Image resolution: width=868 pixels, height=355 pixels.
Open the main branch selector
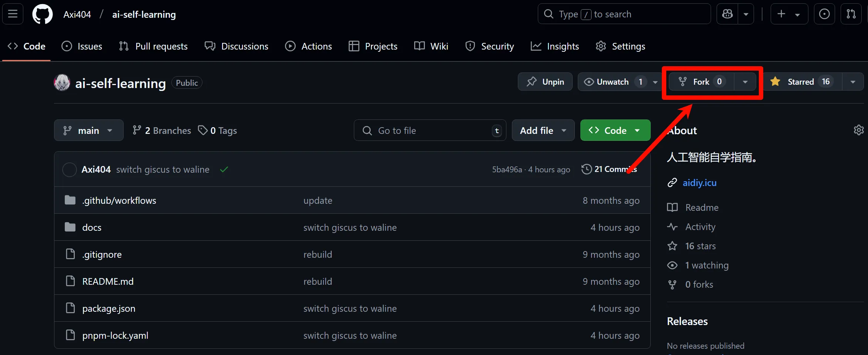tap(88, 130)
